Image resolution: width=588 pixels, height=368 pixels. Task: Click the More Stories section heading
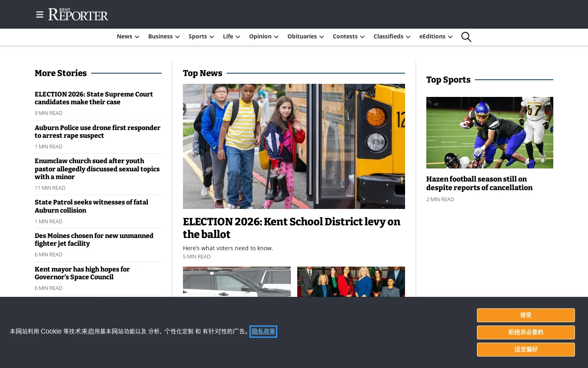(x=61, y=73)
